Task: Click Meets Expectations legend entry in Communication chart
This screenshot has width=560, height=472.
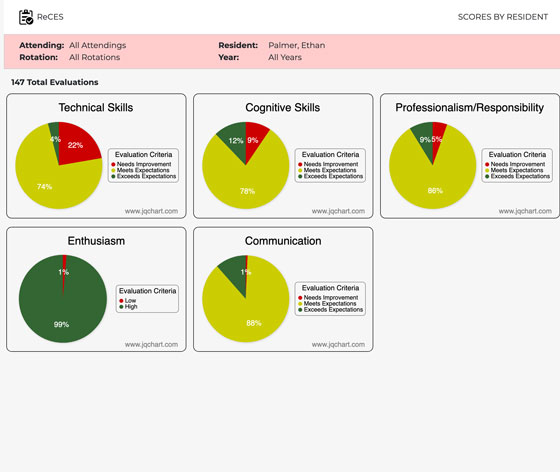Action: point(327,304)
